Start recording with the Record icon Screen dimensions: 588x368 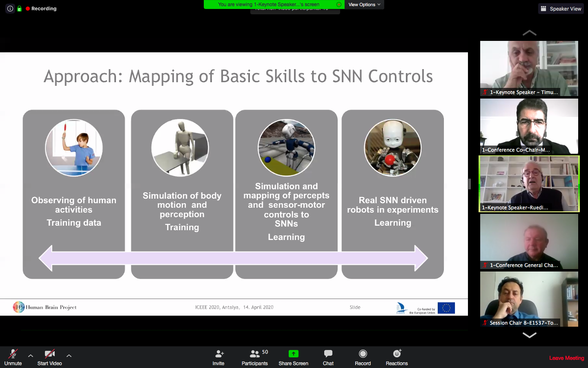coord(363,354)
